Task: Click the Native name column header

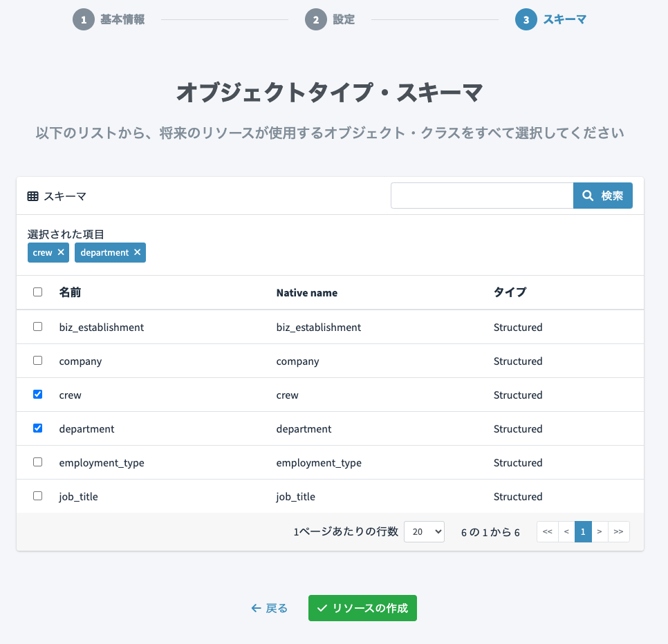Action: tap(307, 293)
